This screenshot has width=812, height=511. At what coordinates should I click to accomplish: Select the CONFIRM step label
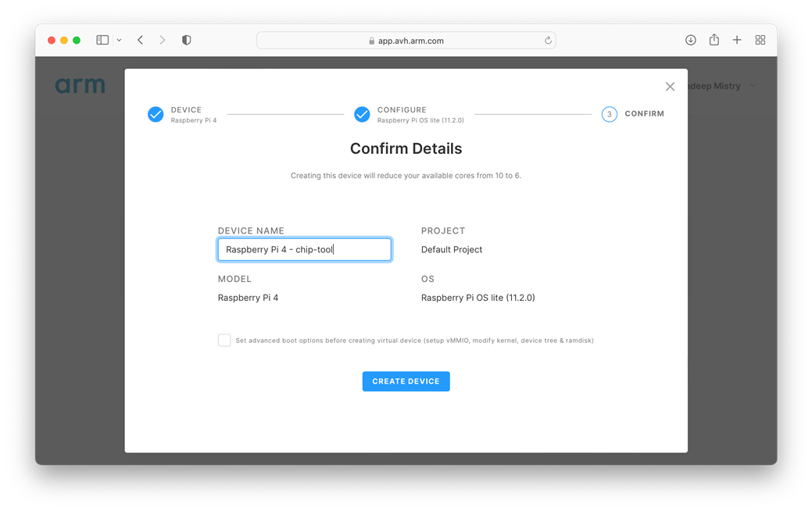pos(644,113)
